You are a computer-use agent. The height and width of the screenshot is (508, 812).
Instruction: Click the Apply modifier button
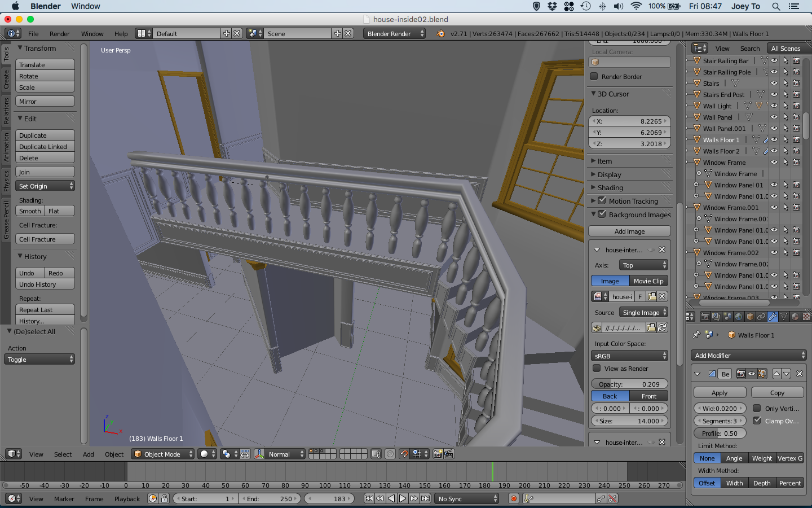point(720,392)
